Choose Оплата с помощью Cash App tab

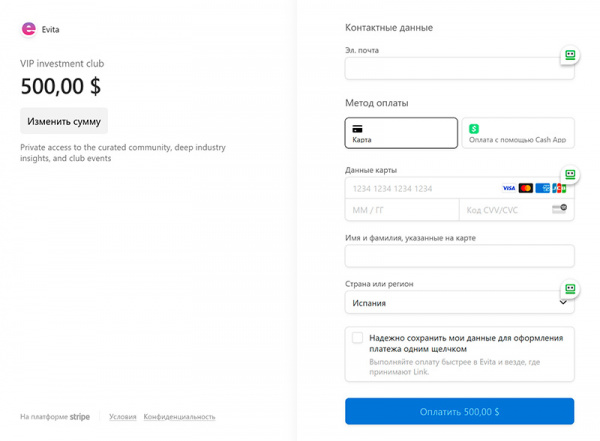(x=518, y=133)
